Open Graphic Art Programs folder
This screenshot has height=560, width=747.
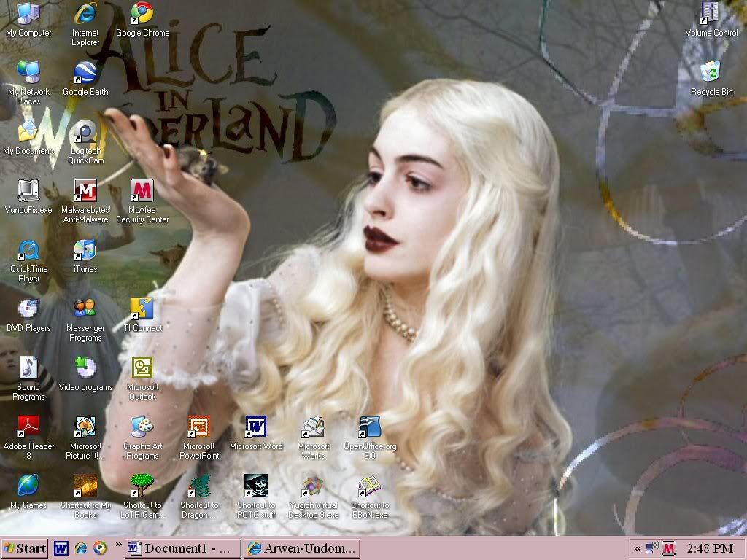coord(142,438)
